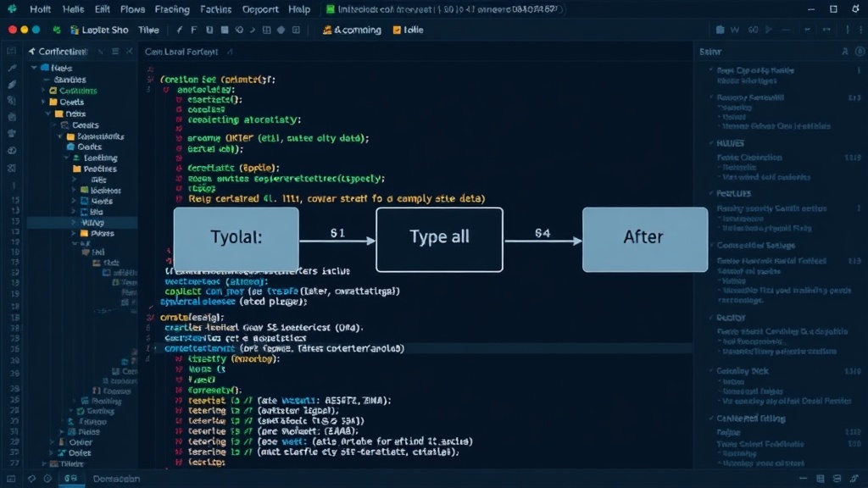This screenshot has height=488, width=868.
Task: Open the Flows menu
Action: pyautogui.click(x=132, y=9)
